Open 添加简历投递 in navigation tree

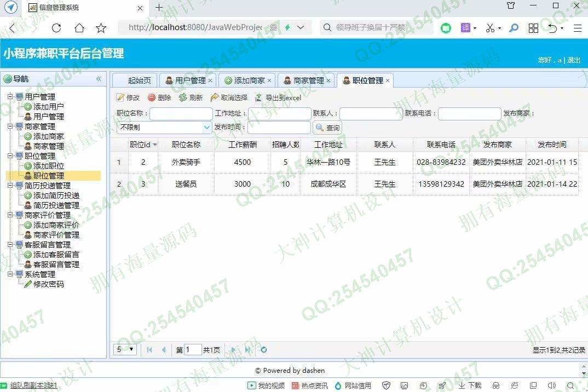coord(56,195)
